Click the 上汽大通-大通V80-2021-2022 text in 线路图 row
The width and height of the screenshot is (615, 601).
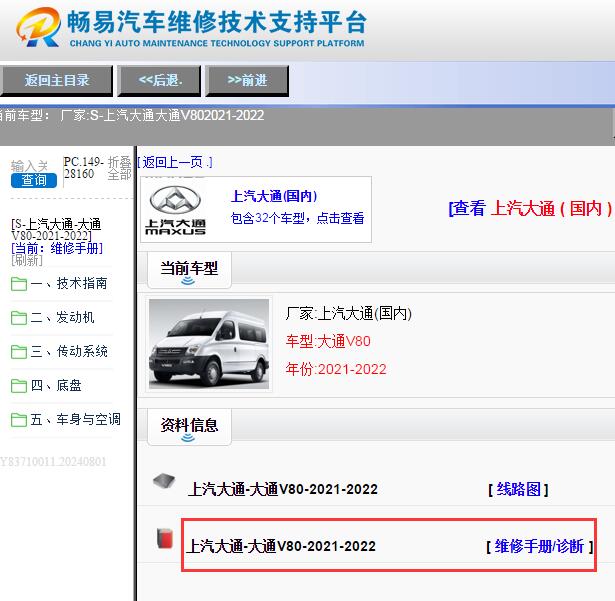pos(283,489)
